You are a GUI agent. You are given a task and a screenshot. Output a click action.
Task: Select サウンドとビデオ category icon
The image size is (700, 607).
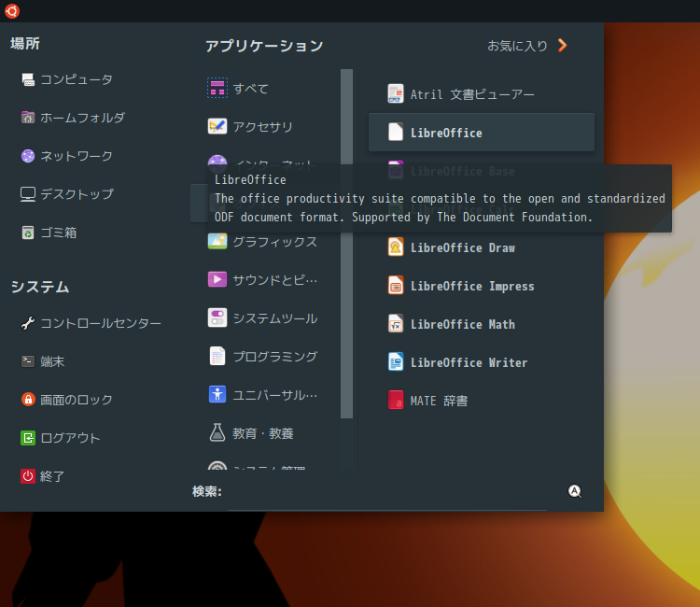[x=217, y=279]
